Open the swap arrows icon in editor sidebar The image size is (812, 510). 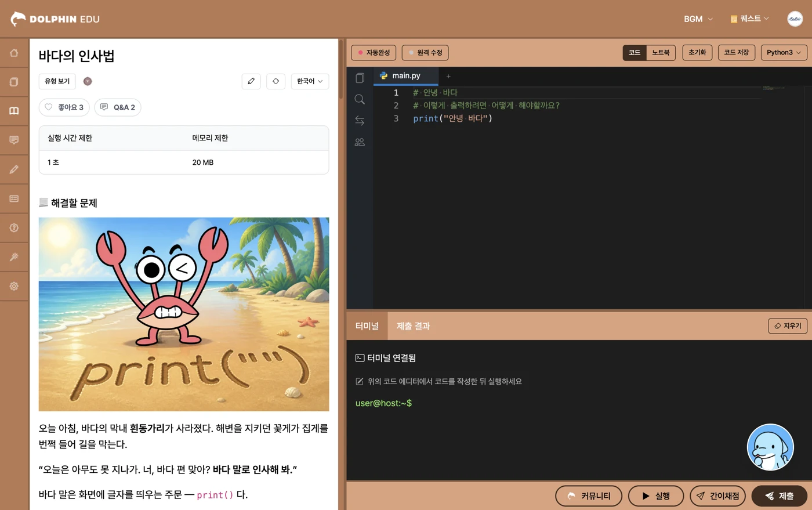[360, 121]
